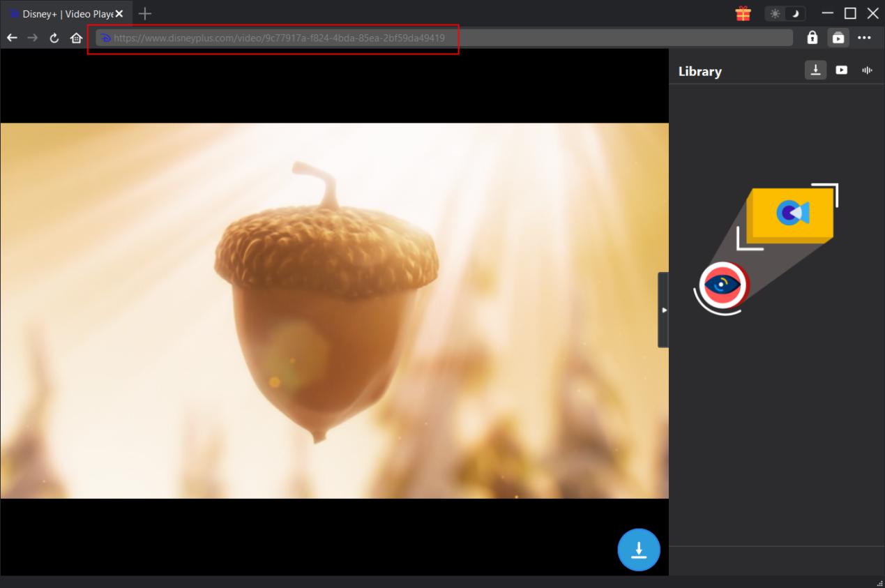Open the browser home page icon

76,38
